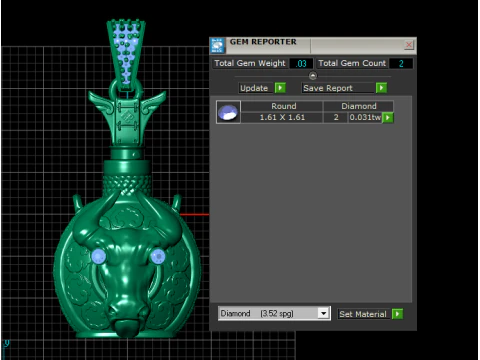Image resolution: width=480 pixels, height=360 pixels.
Task: Select the left eye gem on the bull
Action: 99,256
